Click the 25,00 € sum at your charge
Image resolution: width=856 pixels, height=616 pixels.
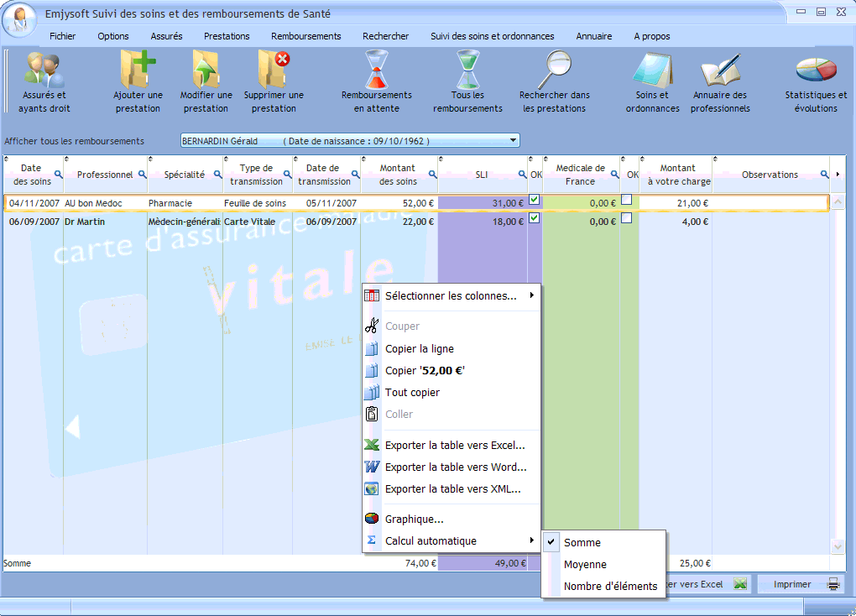[x=695, y=563]
